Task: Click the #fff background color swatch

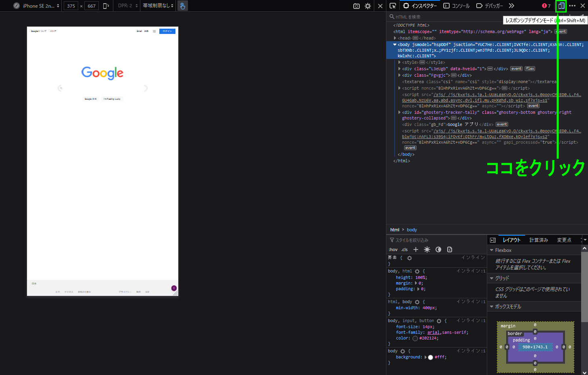Action: tap(430, 357)
